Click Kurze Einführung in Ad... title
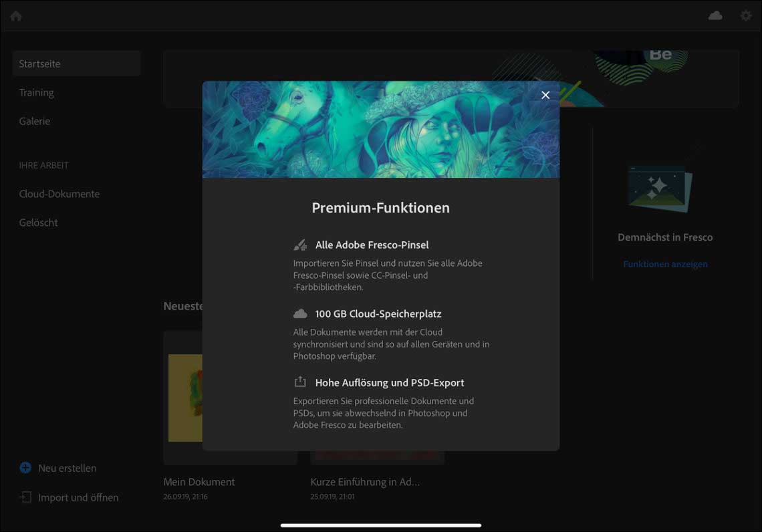 coord(365,482)
